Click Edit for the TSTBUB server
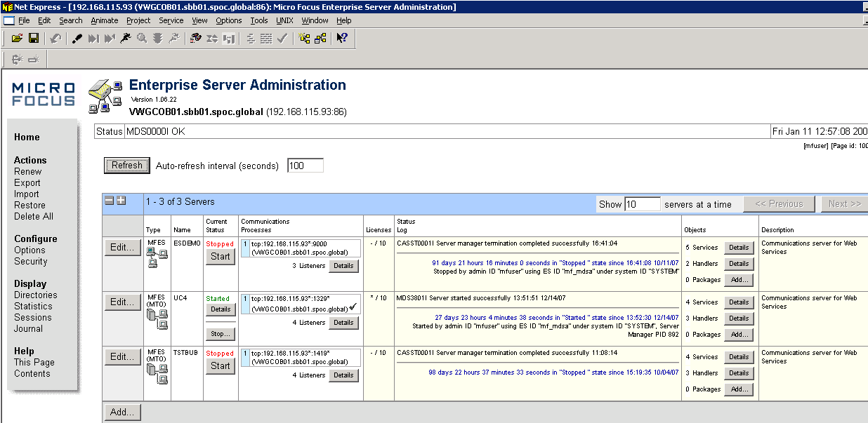This screenshot has width=868, height=423. pos(122,357)
